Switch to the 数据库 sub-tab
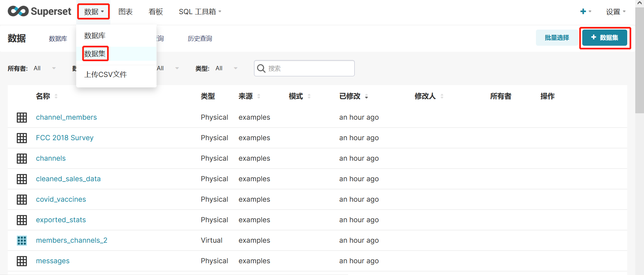The image size is (644, 275). pos(58,39)
